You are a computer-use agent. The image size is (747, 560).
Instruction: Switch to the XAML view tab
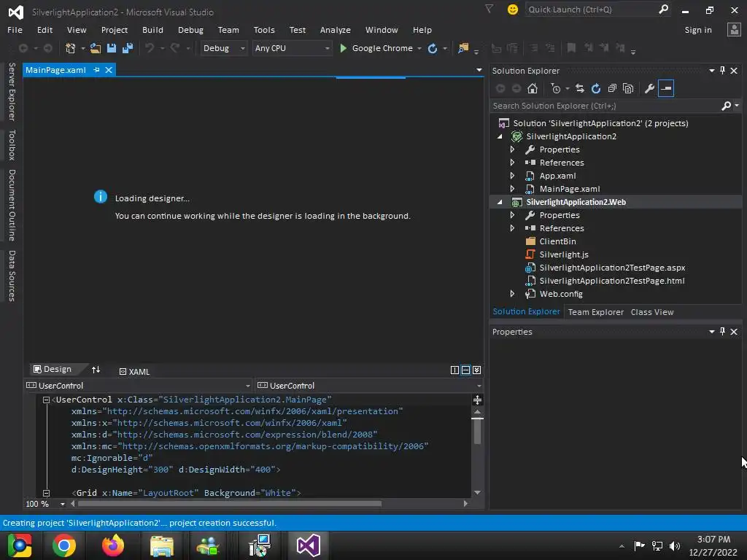tap(134, 371)
